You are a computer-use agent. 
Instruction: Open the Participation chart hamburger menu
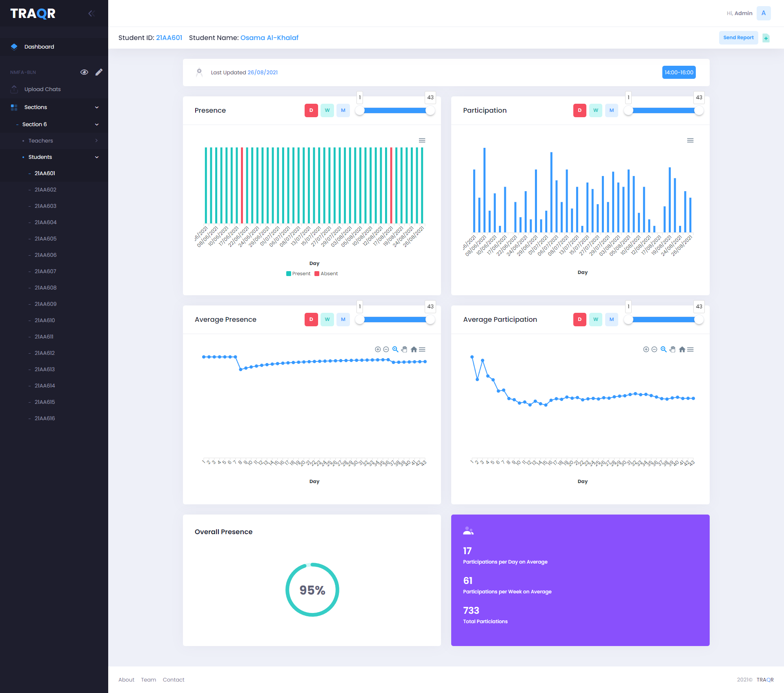[x=690, y=140]
